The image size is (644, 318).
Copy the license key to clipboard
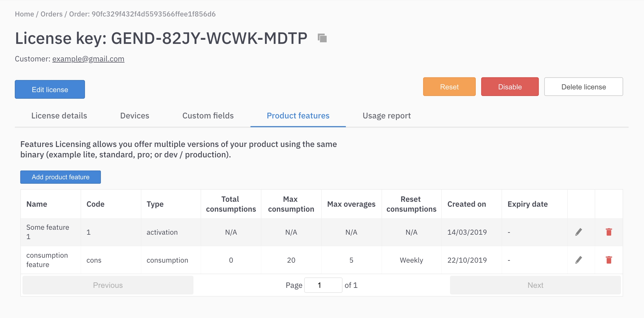pos(322,38)
